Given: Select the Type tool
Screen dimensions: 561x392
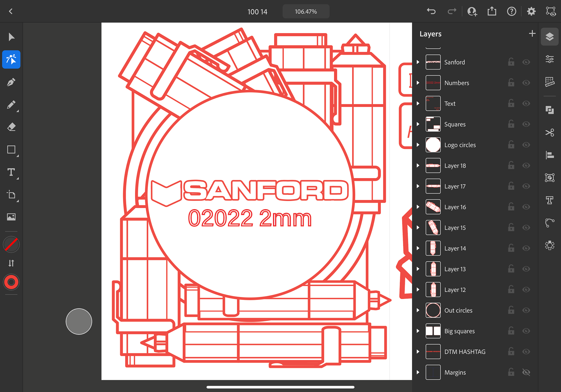Looking at the screenshot, I should click(11, 172).
